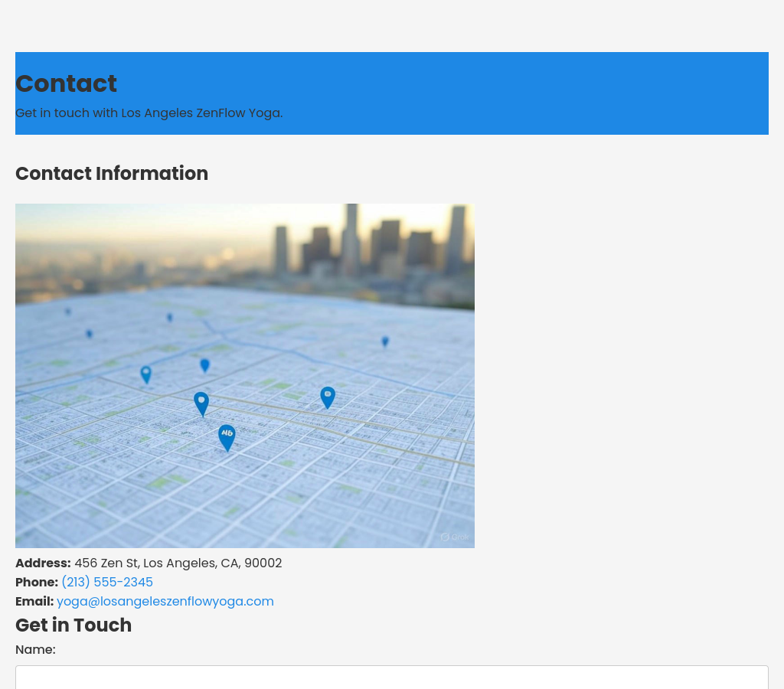Click the largest map pin with white lettering
The width and height of the screenshot is (784, 689).
coord(227,436)
